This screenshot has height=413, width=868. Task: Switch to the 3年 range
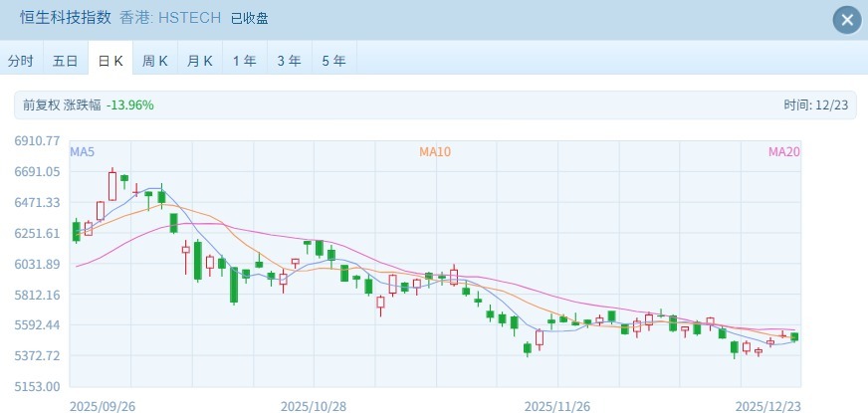pyautogui.click(x=289, y=61)
